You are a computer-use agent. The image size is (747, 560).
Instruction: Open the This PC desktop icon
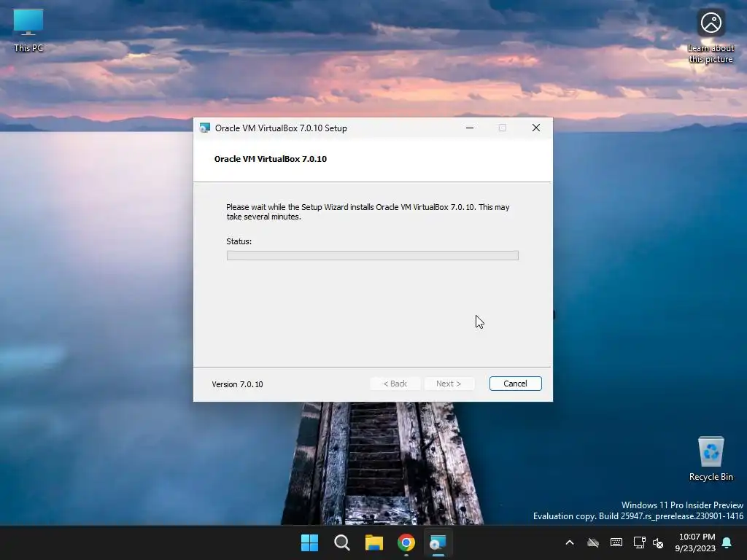tap(28, 31)
